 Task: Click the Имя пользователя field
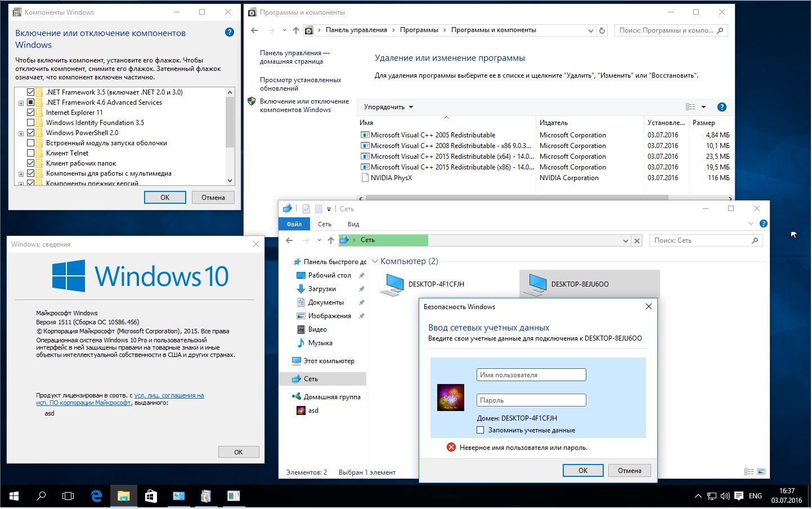click(x=531, y=375)
